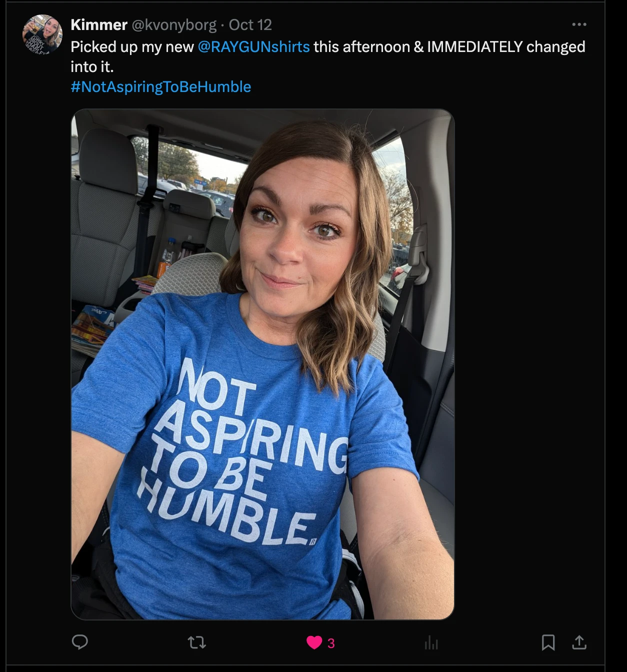Unlike the post via the pink heart
Image resolution: width=627 pixels, height=672 pixels.
[x=314, y=642]
